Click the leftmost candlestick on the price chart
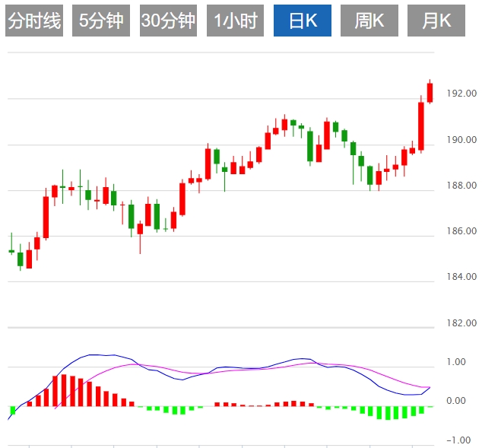The width and height of the screenshot is (482, 448). (x=11, y=250)
